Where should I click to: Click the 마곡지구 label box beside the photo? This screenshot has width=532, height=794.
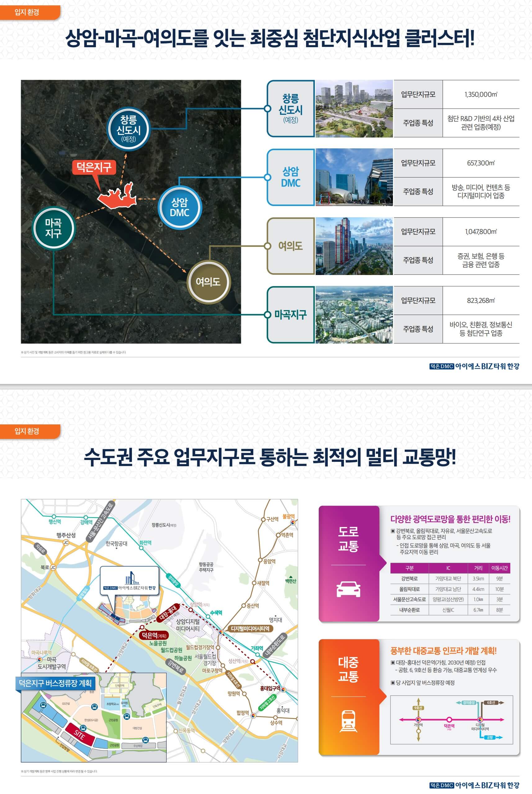pos(291,314)
